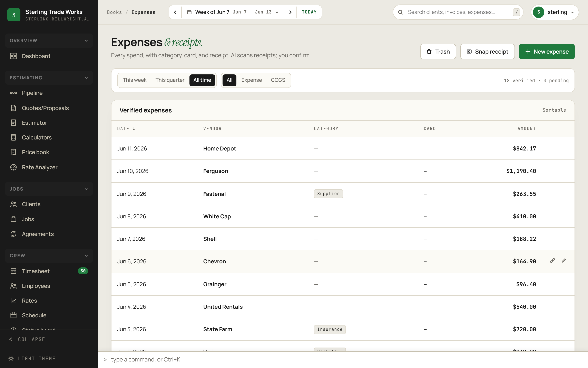This screenshot has height=368, width=588.
Task: Launch the Rate Analyzer
Action: [49, 167]
